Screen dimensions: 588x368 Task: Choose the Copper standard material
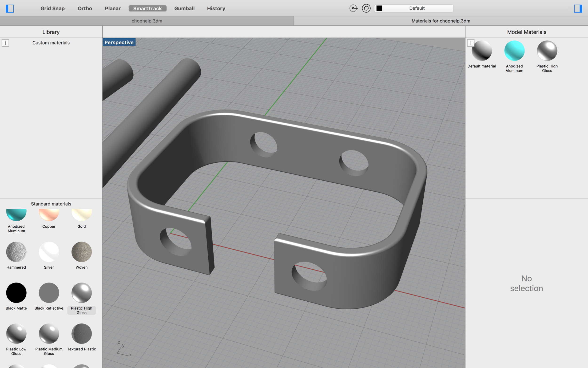coord(49,215)
